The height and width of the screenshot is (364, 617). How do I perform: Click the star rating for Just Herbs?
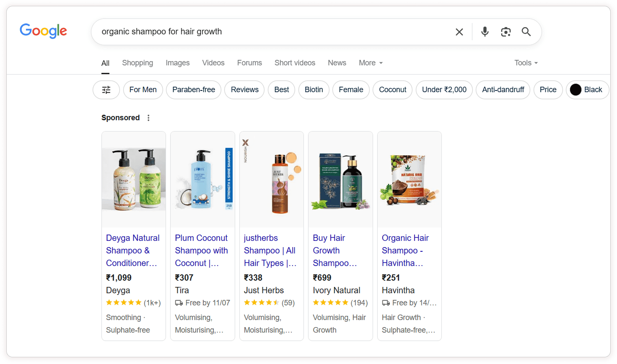[x=262, y=303]
